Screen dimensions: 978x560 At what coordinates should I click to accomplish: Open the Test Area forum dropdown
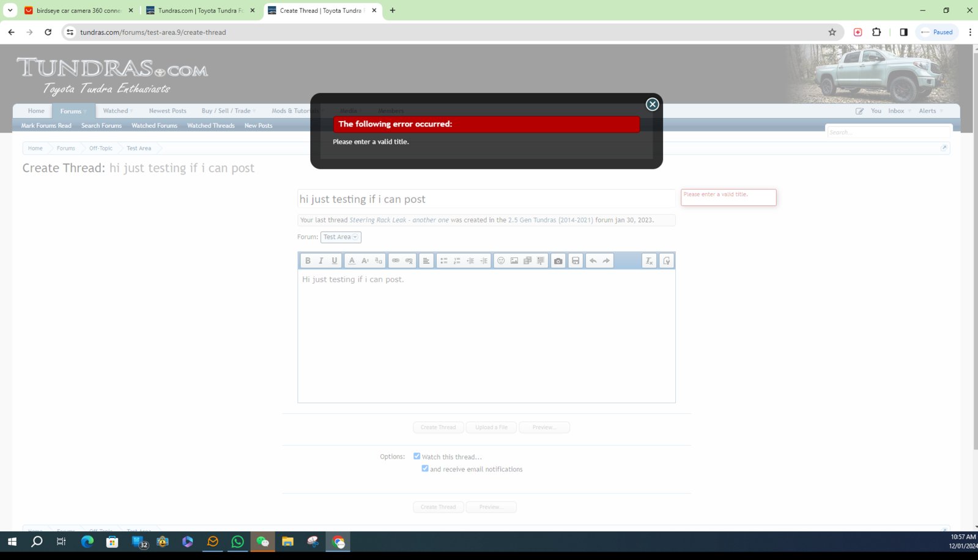point(341,237)
